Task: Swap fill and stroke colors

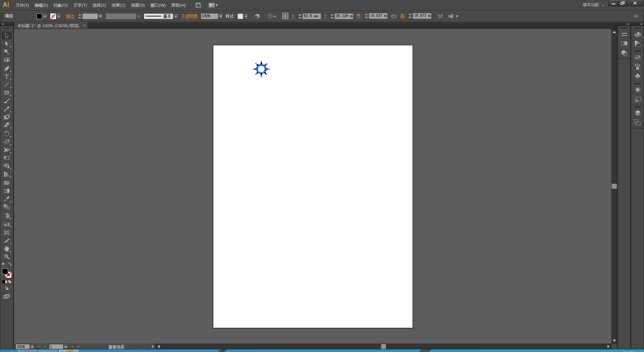Action: coord(10,264)
